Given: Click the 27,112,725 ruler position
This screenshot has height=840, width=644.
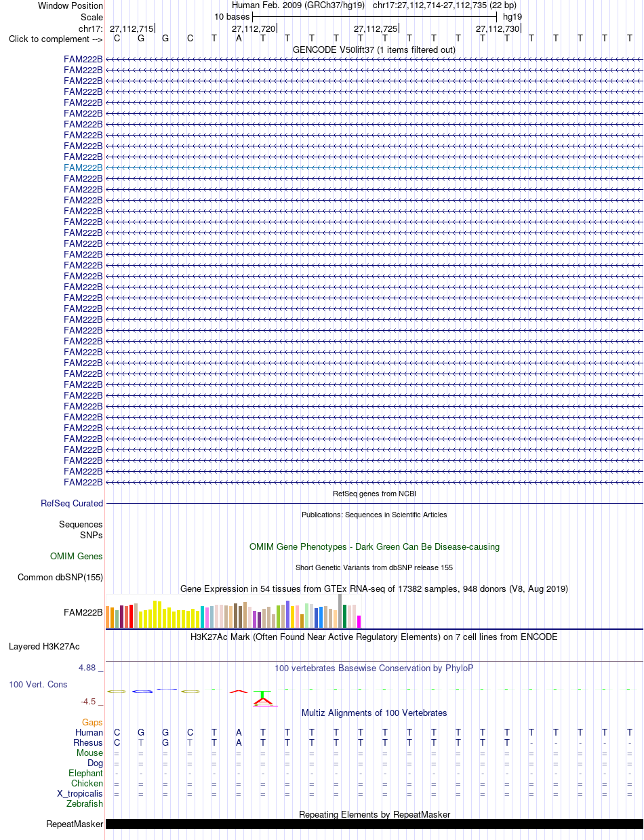Looking at the screenshot, I should [376, 28].
